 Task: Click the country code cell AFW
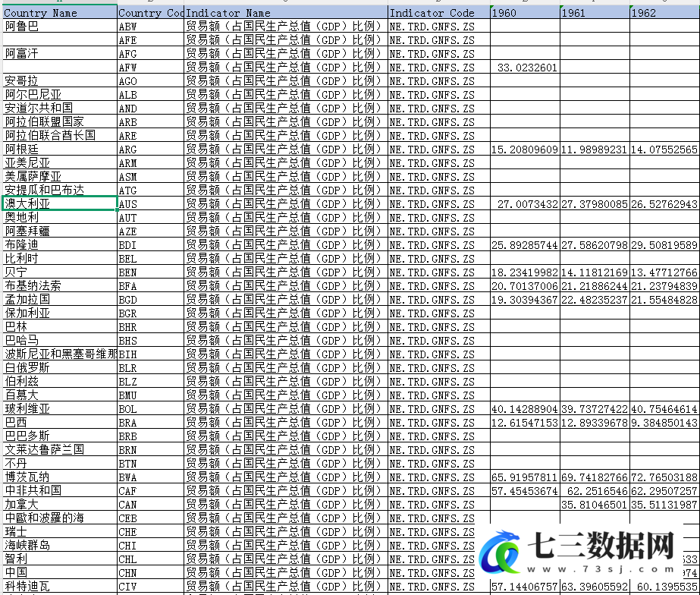(151, 68)
